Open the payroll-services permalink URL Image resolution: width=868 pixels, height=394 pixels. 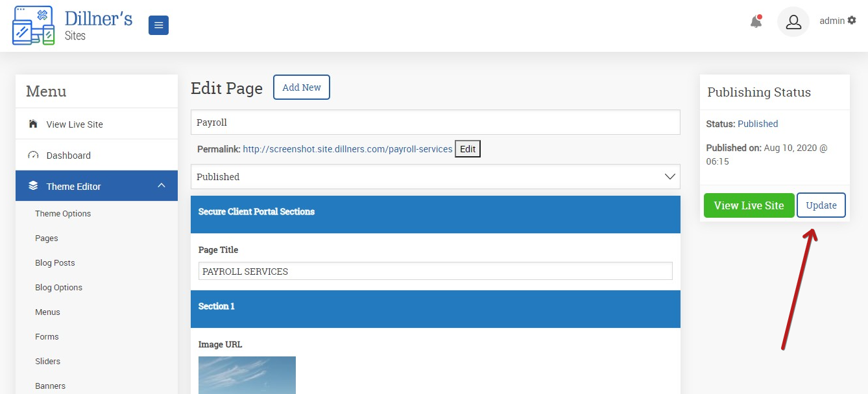[x=348, y=149]
